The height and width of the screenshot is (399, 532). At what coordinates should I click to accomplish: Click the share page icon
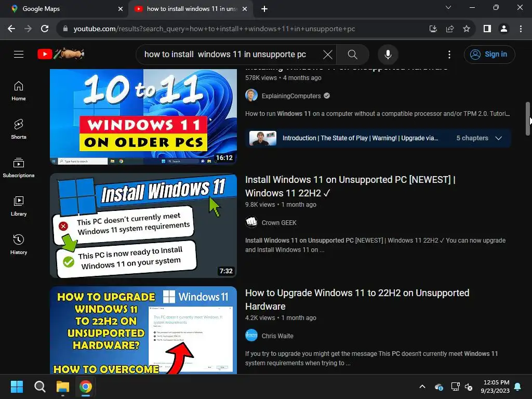[450, 29]
